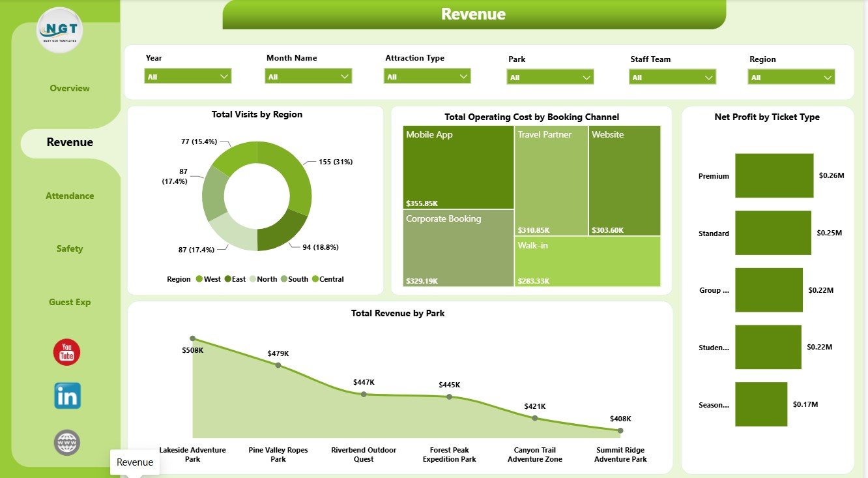Click the Forest Peak Expedition Park label

[x=450, y=455]
